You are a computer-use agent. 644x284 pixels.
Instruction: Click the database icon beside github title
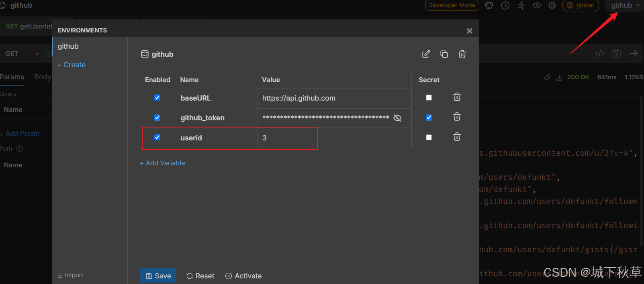coord(145,54)
